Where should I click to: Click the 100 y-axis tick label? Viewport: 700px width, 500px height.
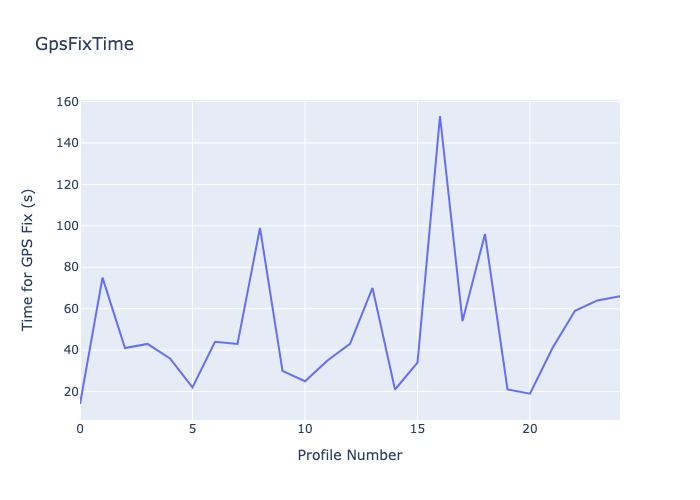[x=67, y=226]
